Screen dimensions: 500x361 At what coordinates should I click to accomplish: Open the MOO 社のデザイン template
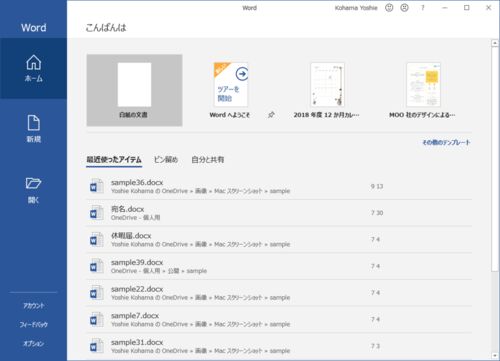[x=423, y=90]
